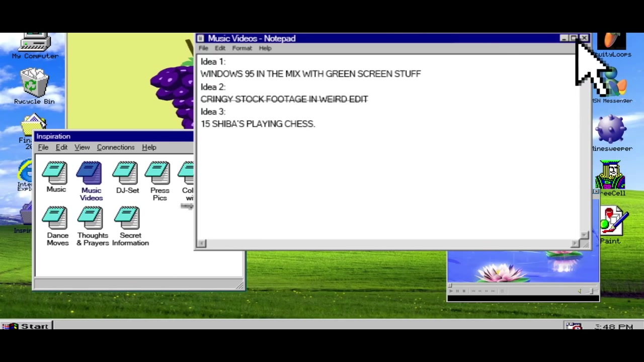Select the FruityLoops desktop icon
Screen dimensions: 644x362
(612, 45)
